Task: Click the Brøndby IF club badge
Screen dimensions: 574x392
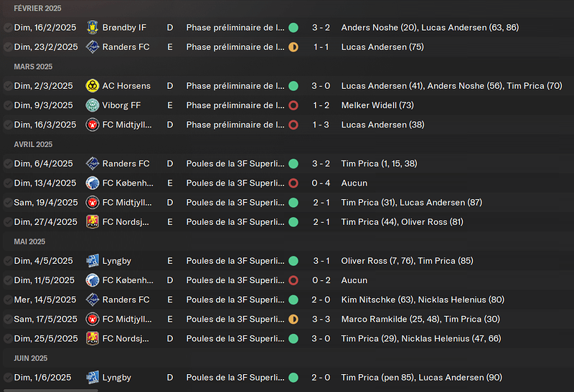Action: pos(92,27)
